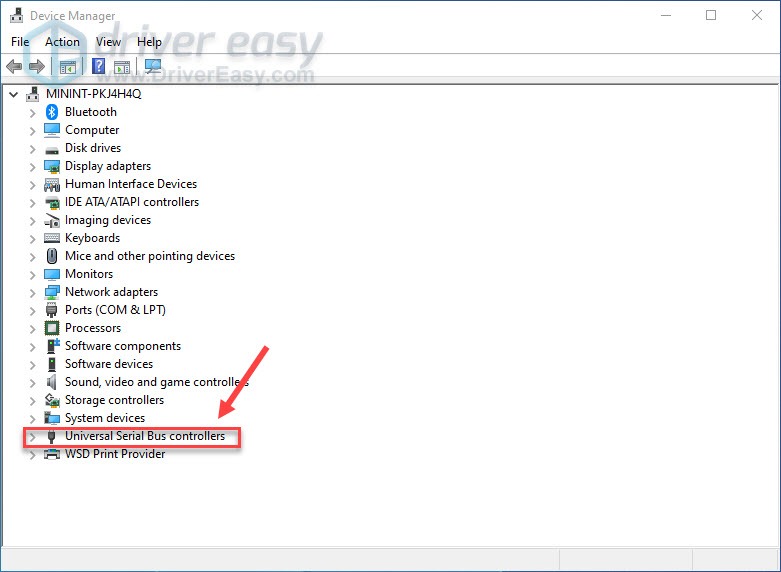
Task: Expand the Keyboards category
Action: click(x=32, y=239)
